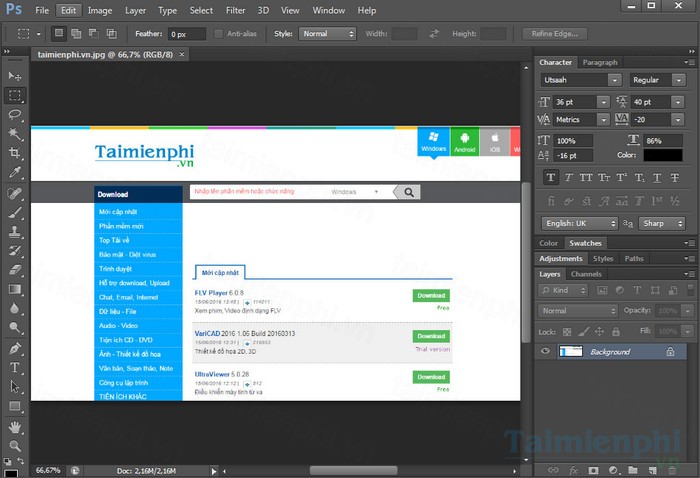Open the tracking -20 dropdown
The height and width of the screenshot is (478, 700).
click(678, 120)
